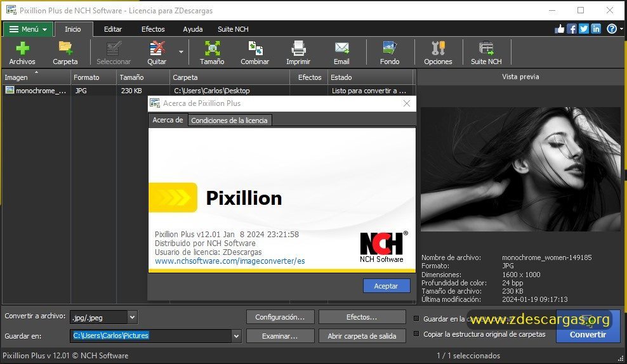627x364 pixels.
Task: Open the nchsoftware.com imageconverter link
Action: (230, 261)
